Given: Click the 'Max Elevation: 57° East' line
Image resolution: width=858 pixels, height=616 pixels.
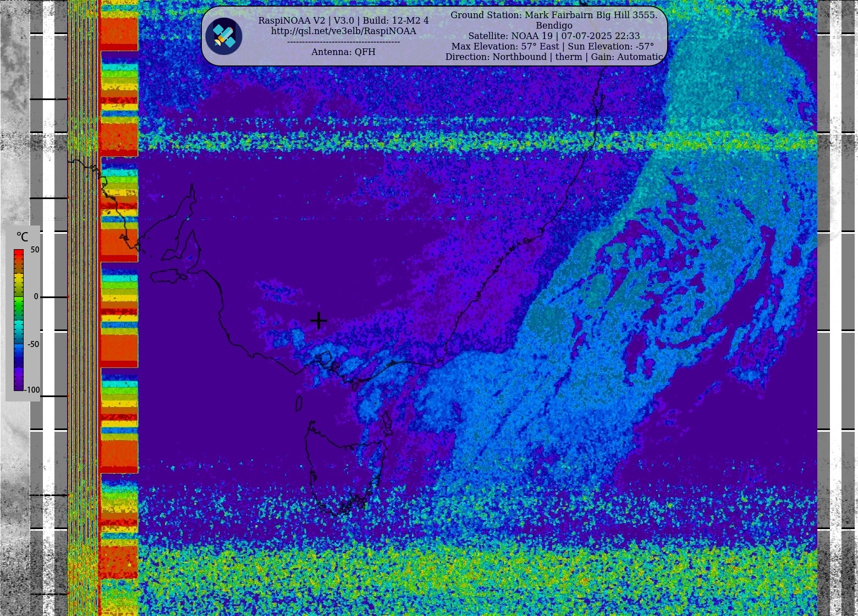Looking at the screenshot, I should (553, 47).
